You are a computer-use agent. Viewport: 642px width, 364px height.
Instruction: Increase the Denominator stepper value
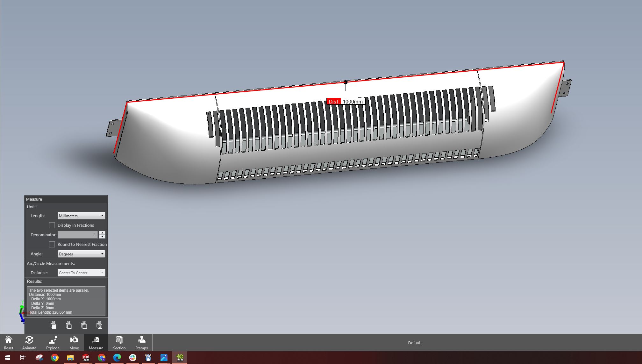click(102, 233)
